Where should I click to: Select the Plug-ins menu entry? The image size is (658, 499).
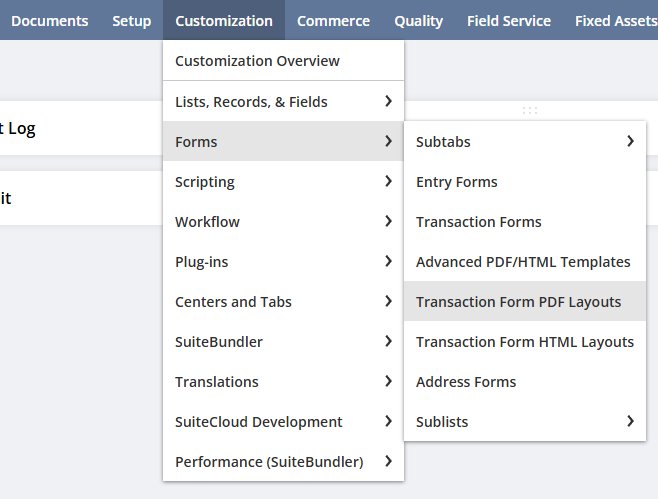click(x=283, y=261)
